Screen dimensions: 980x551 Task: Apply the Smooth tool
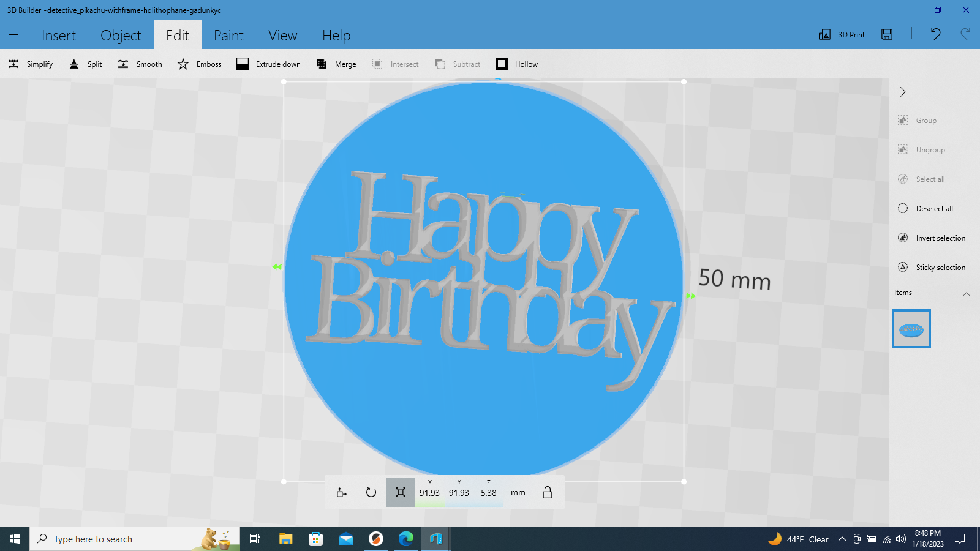(x=140, y=64)
